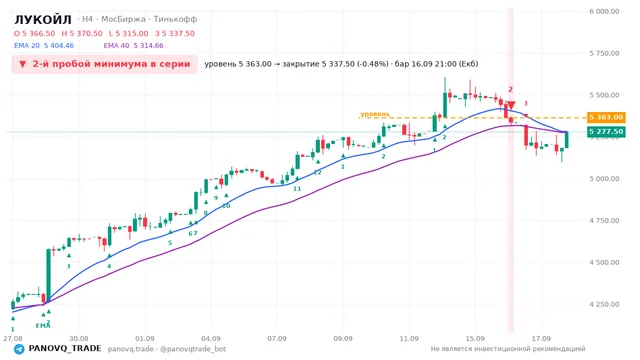
Task: Click the green up-triangle marker above number 11
Action: (x=297, y=178)
